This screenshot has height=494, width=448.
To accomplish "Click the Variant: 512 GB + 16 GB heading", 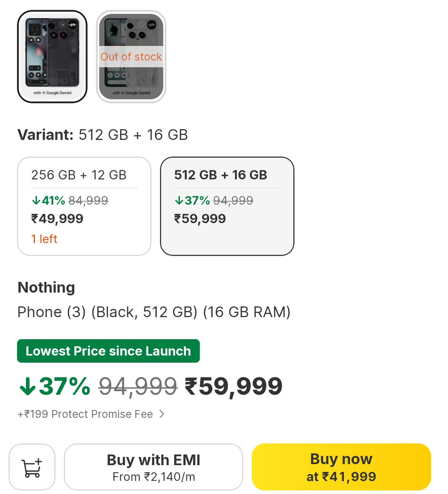I will click(x=103, y=135).
